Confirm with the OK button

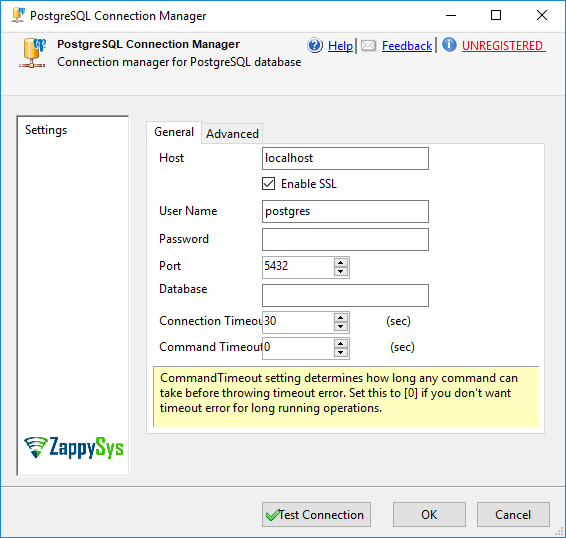[x=429, y=514]
